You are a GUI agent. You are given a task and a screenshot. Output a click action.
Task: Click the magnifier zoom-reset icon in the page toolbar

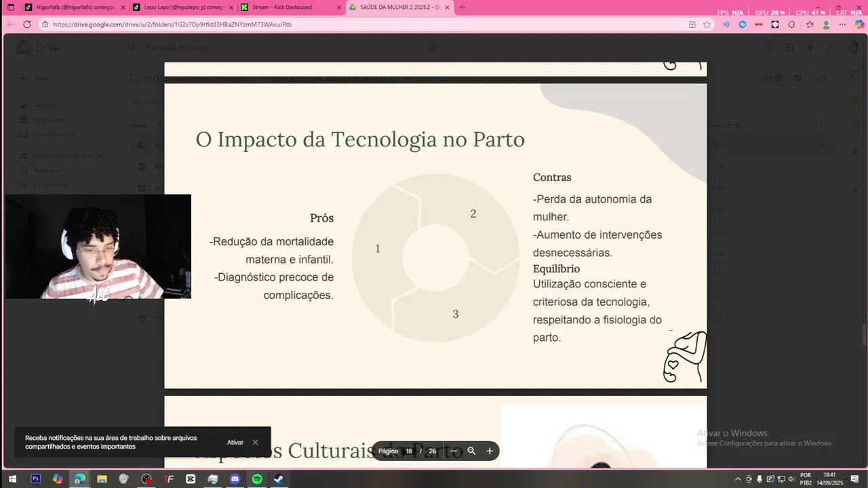(x=471, y=451)
